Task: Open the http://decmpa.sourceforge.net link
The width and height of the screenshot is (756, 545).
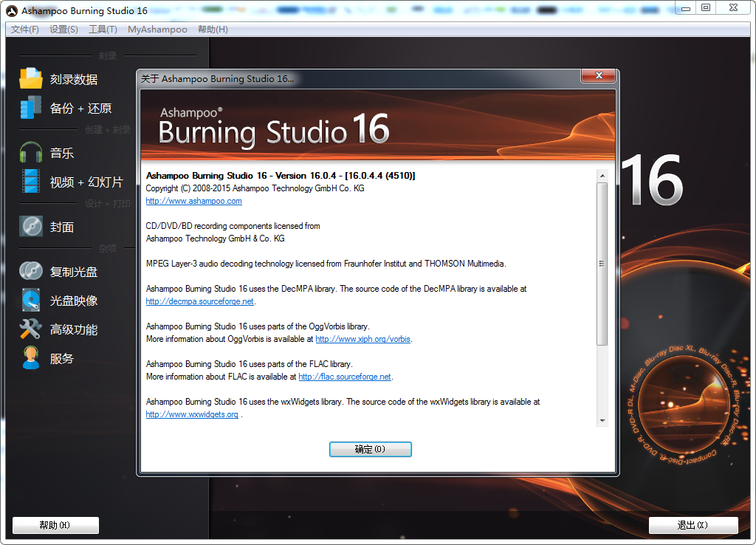Action: tap(199, 301)
